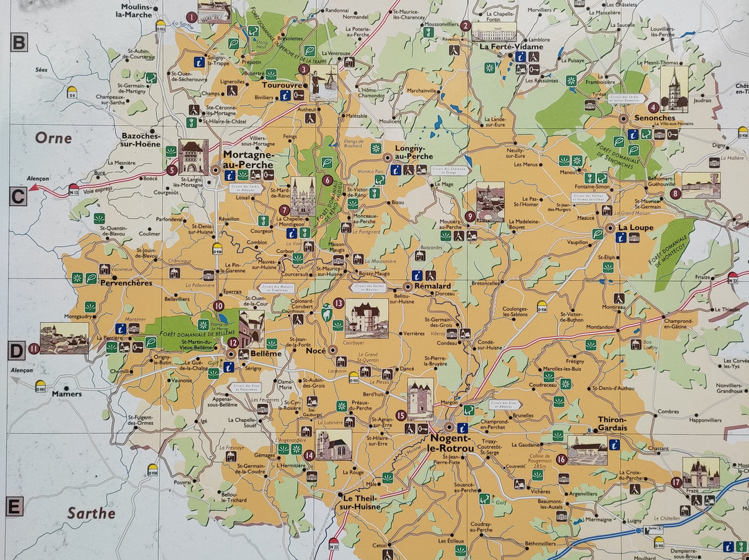The image size is (749, 560).
Task: Click the N12 road sign near Alençon
Action: pyautogui.click(x=74, y=187)
